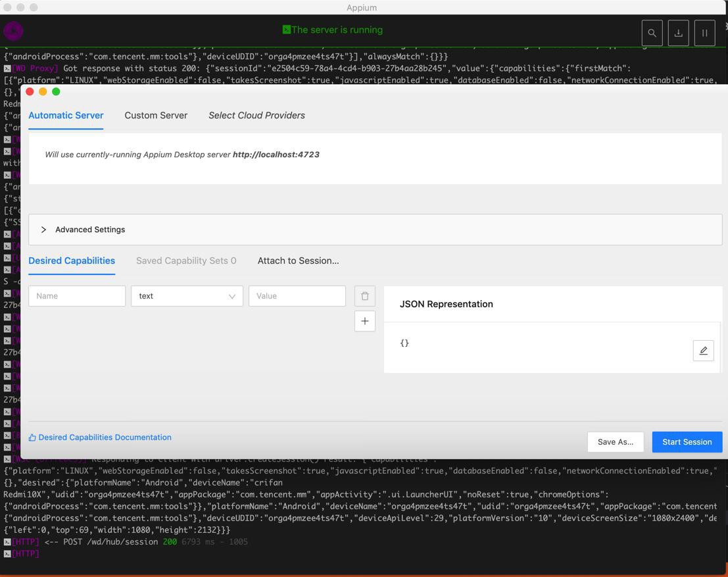Pause the Appium server with the pause icon

coord(704,33)
